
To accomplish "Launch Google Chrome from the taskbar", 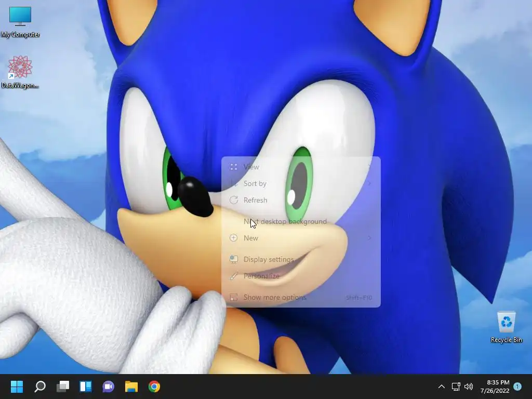I will click(x=154, y=387).
